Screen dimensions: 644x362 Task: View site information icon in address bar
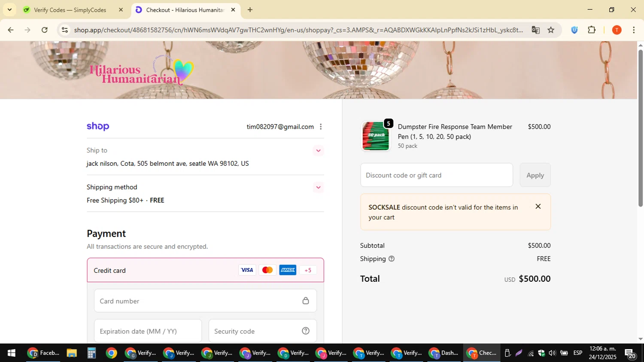pyautogui.click(x=65, y=30)
